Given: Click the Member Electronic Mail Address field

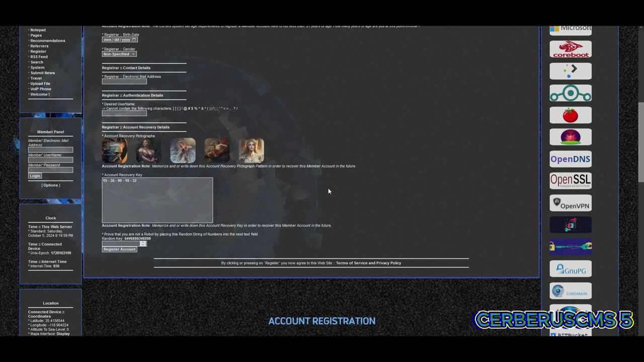Looking at the screenshot, I should [x=50, y=150].
